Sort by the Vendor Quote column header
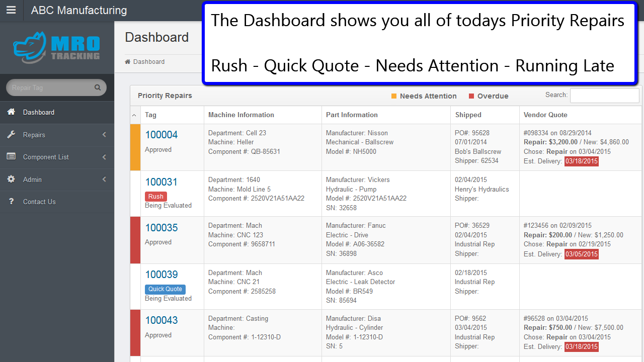 [581, 115]
